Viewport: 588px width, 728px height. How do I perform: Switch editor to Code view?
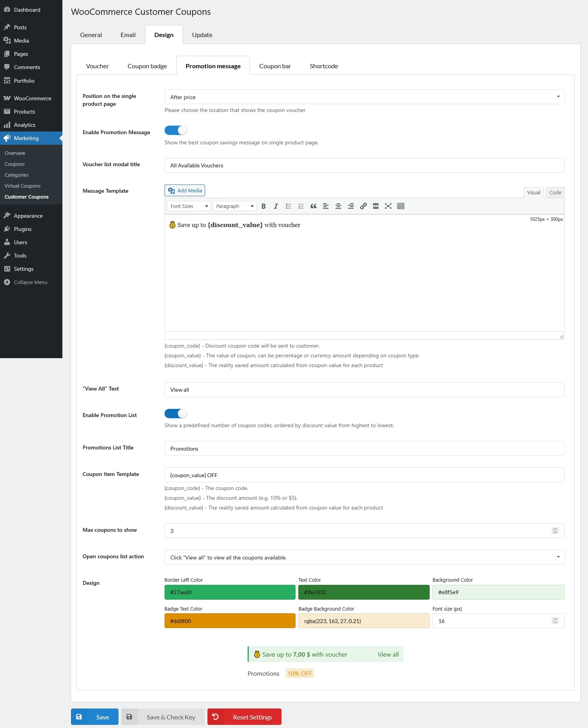coord(555,192)
